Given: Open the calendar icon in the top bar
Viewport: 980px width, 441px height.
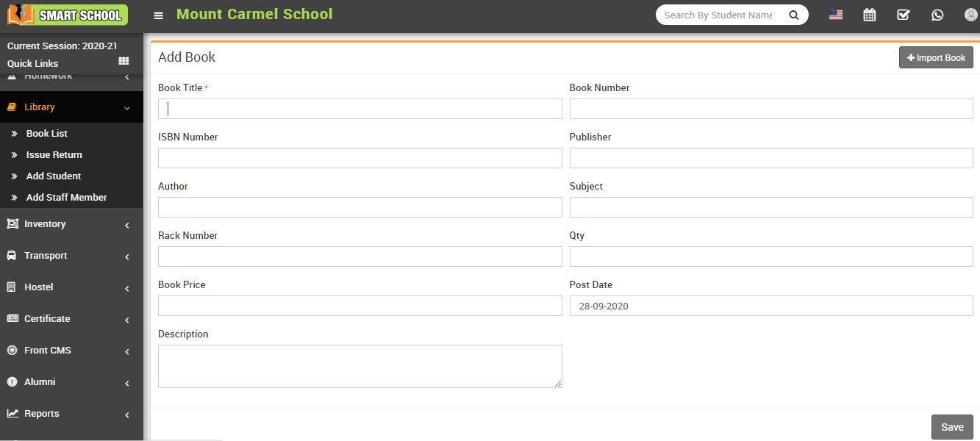Looking at the screenshot, I should point(869,14).
